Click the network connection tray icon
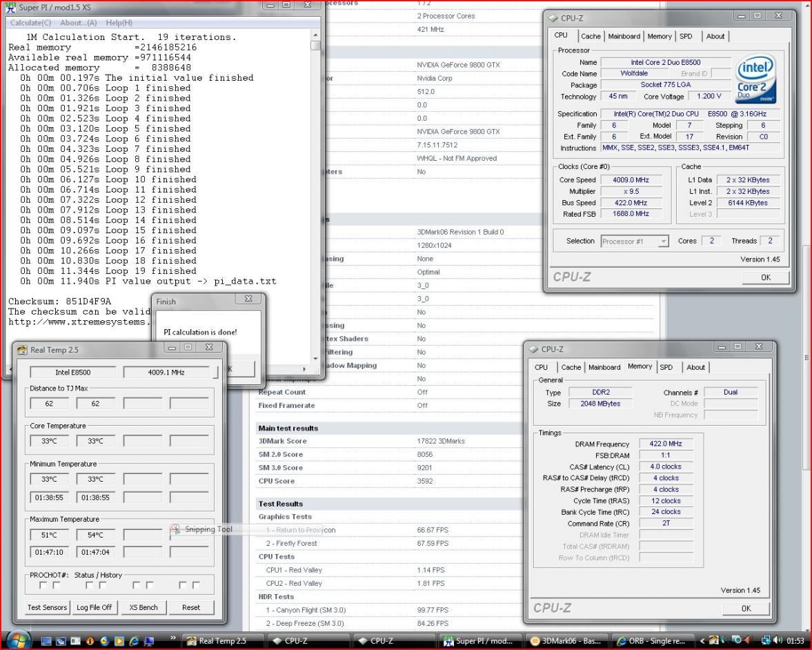The height and width of the screenshot is (650, 812). click(765, 640)
